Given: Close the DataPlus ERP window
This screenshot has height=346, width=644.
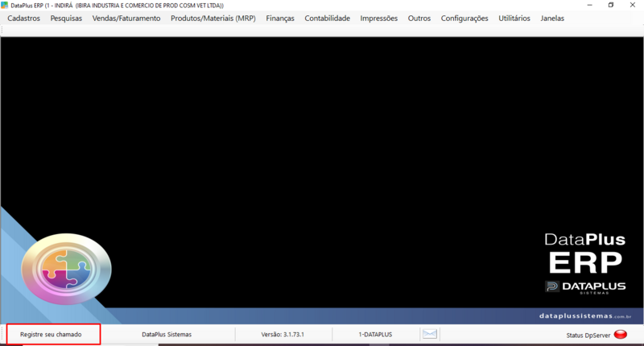Looking at the screenshot, I should point(633,6).
